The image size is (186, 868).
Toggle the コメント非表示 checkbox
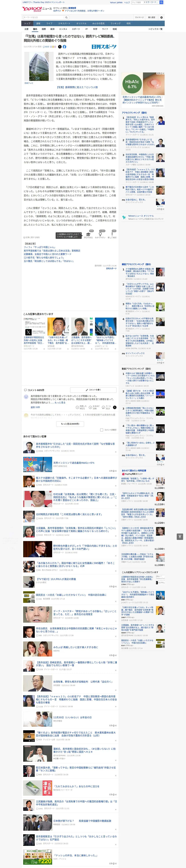click(x=102, y=430)
